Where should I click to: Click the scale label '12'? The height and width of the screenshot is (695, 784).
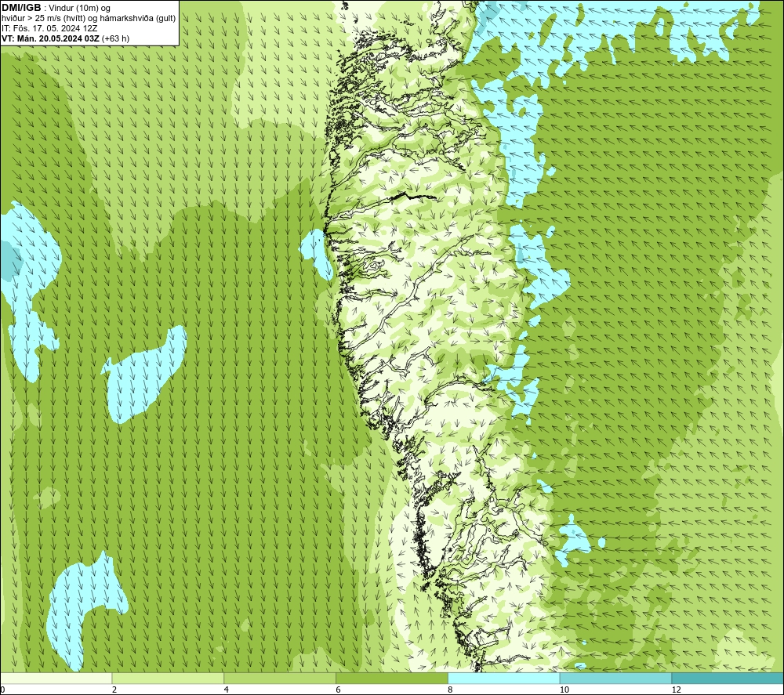pyautogui.click(x=677, y=690)
